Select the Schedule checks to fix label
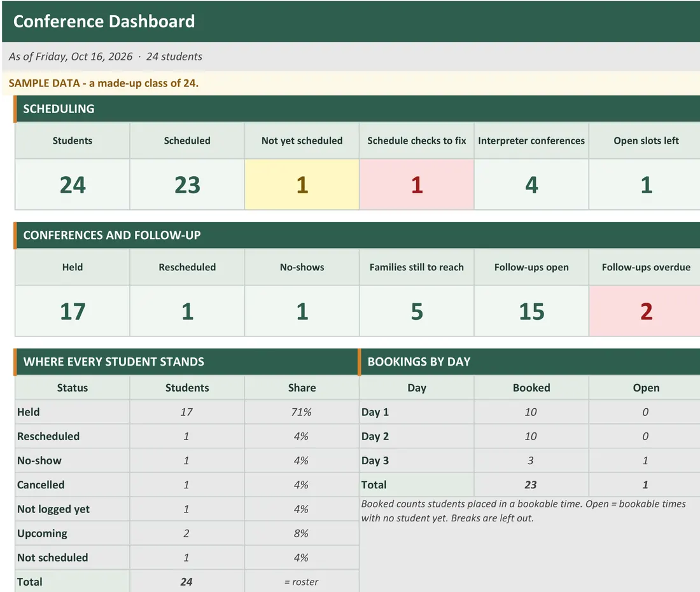This screenshot has width=700, height=592. click(x=417, y=141)
